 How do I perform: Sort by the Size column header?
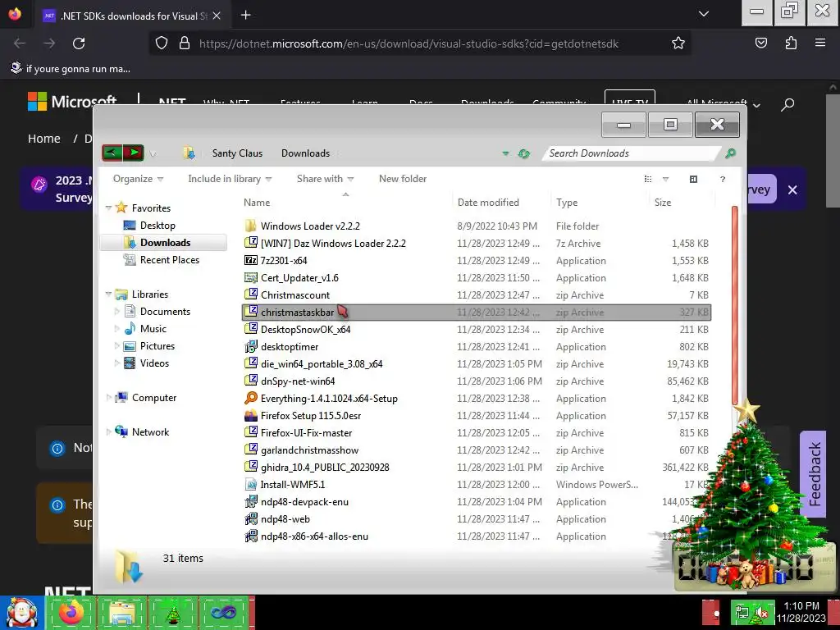pyautogui.click(x=663, y=203)
